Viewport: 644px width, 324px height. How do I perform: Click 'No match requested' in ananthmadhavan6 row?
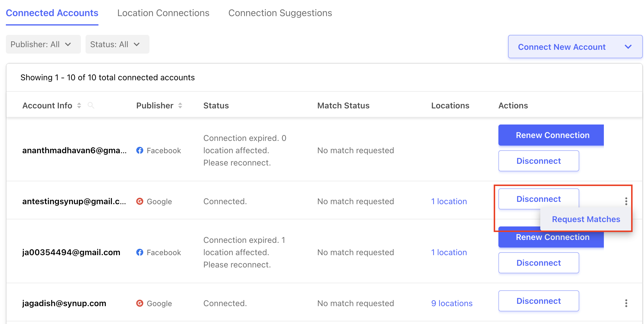click(x=355, y=150)
